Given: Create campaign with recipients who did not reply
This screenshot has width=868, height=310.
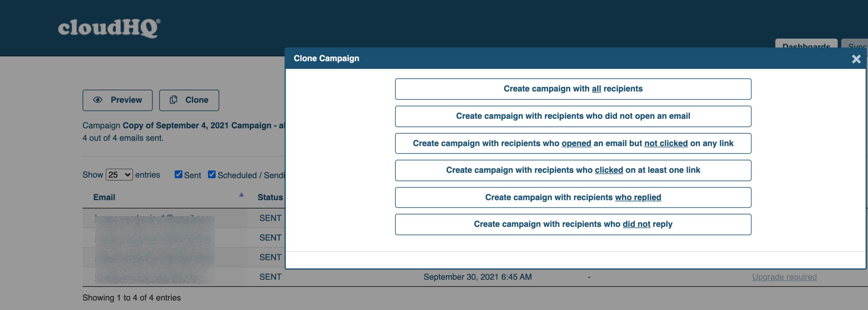Looking at the screenshot, I should pyautogui.click(x=573, y=224).
